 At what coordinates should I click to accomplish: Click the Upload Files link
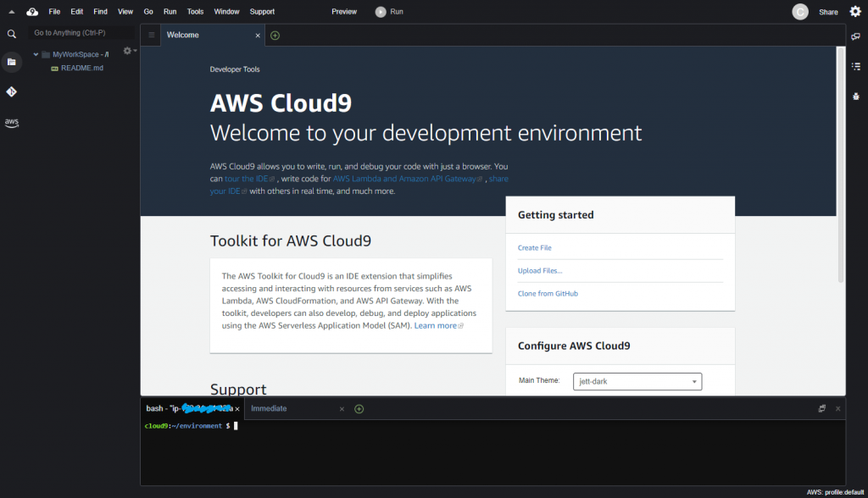[540, 270]
